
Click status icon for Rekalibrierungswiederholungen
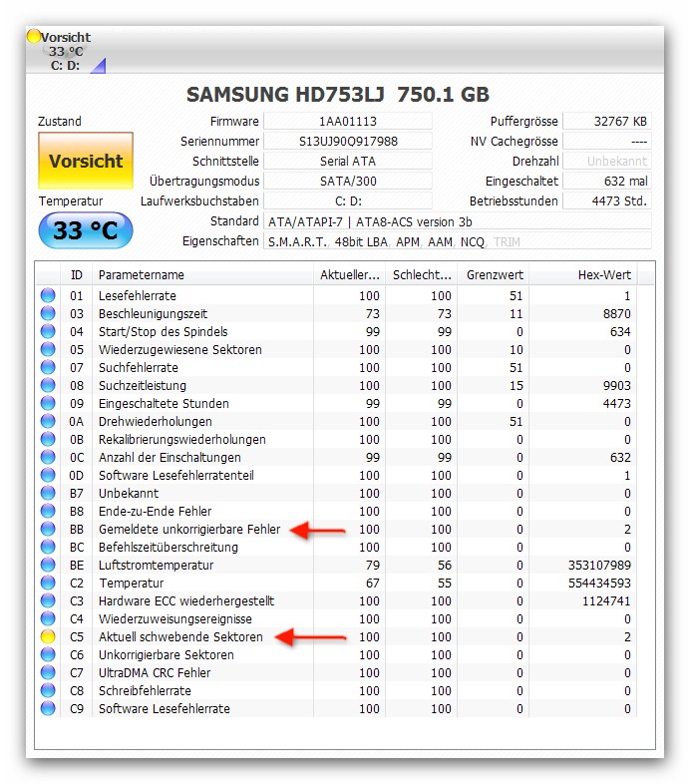pyautogui.click(x=48, y=439)
